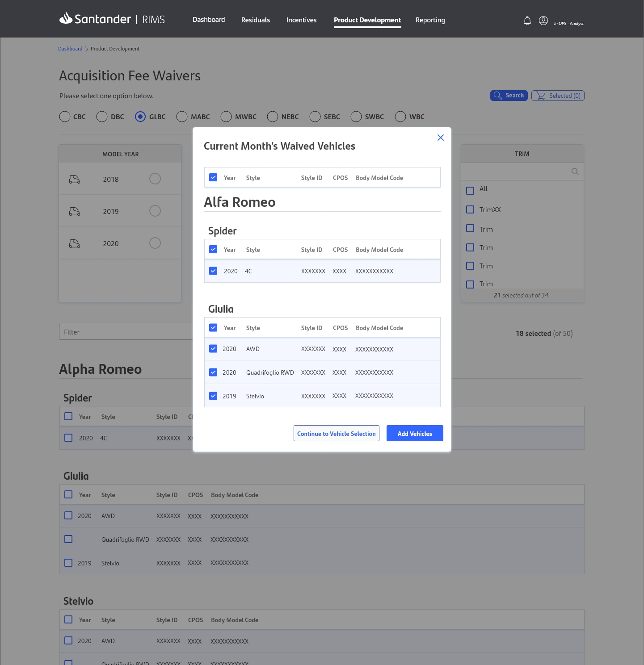
Task: Click '21 selected out of 34' text
Action: tap(521, 295)
